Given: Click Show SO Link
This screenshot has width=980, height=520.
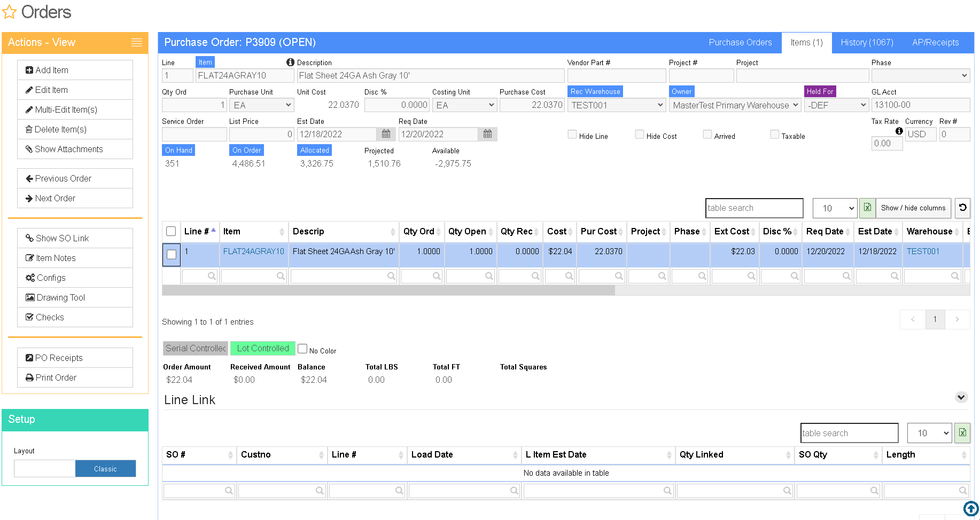Looking at the screenshot, I should 75,238.
